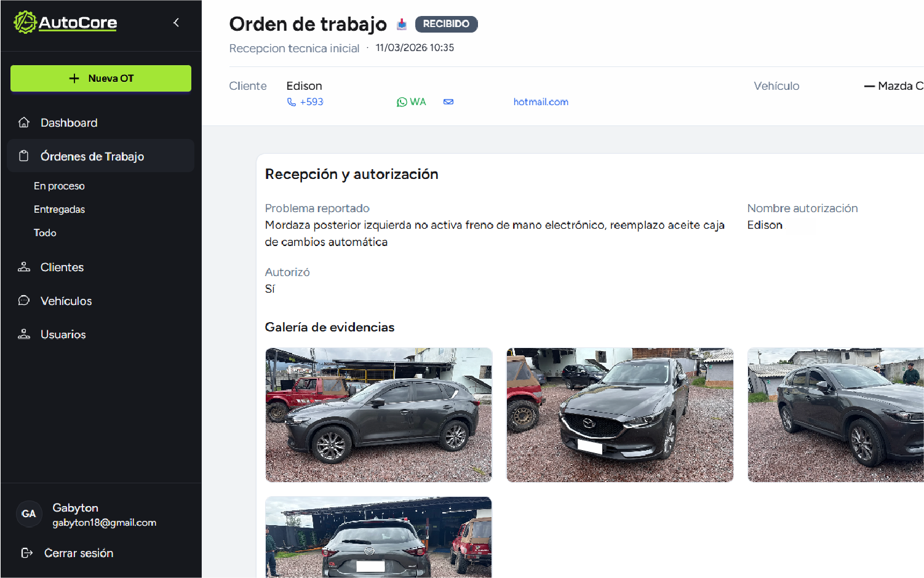The width and height of the screenshot is (924, 578).
Task: Click the RECIBIDO status badge
Action: pyautogui.click(x=447, y=24)
